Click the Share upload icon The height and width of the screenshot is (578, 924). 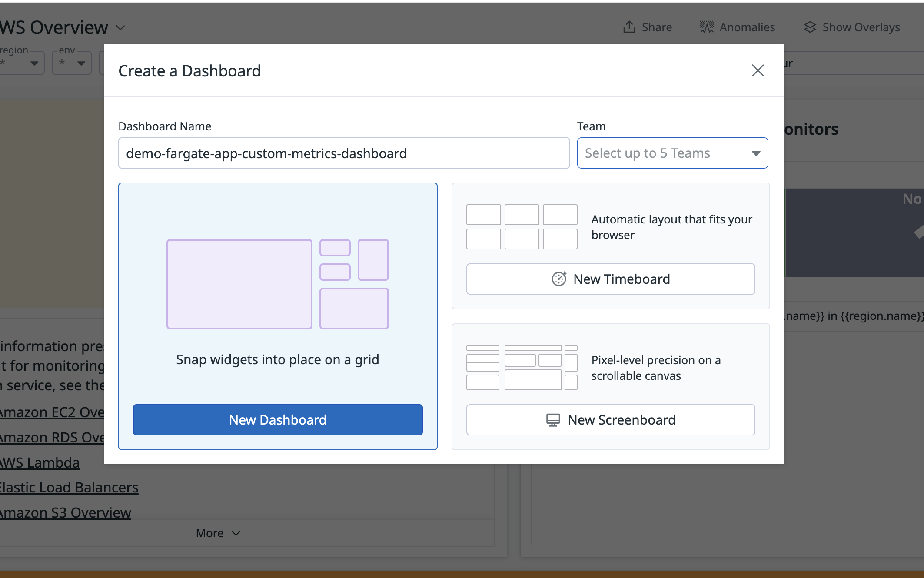[629, 27]
